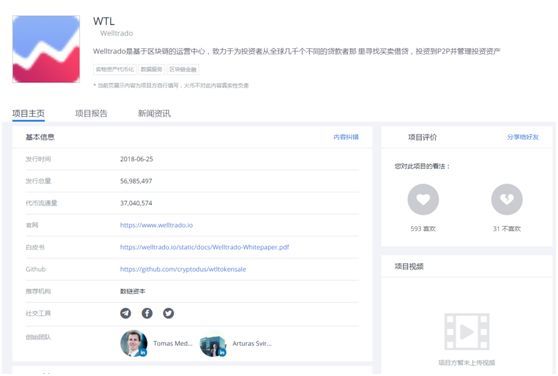558x376 pixels.
Task: Switch to the 项目报告 tab
Action: click(91, 113)
